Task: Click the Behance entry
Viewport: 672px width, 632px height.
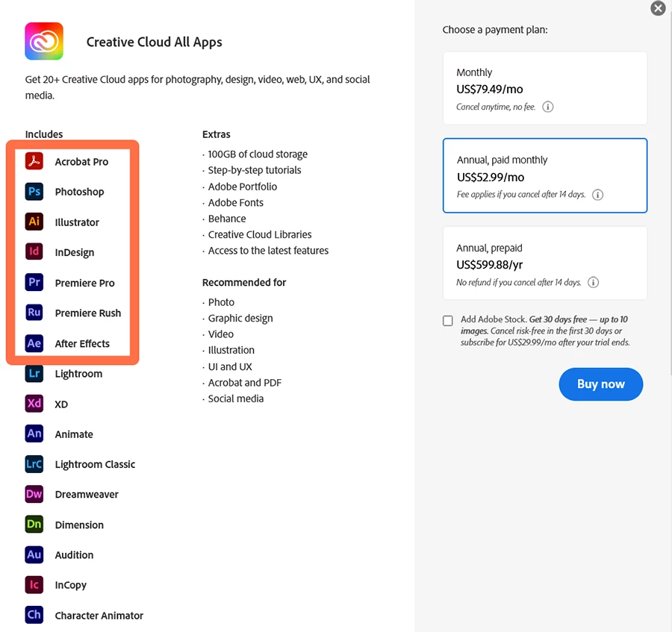Action: (227, 219)
